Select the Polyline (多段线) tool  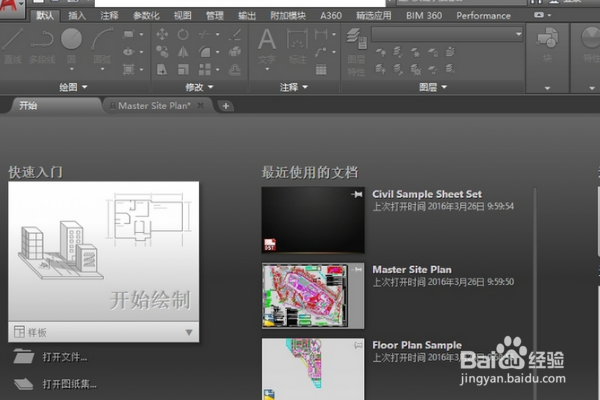pyautogui.click(x=42, y=45)
